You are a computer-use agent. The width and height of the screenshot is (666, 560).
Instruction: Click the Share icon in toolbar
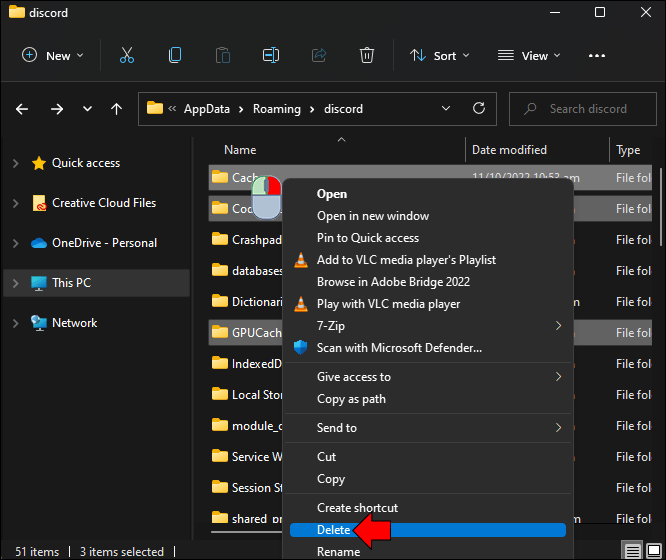tap(319, 55)
